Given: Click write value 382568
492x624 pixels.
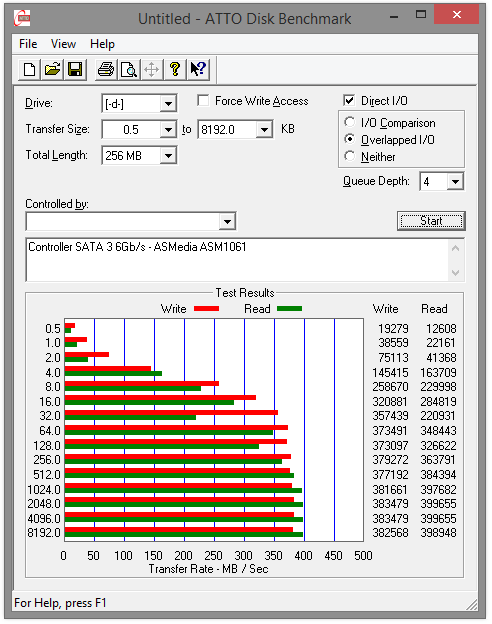Looking at the screenshot, I should (x=390, y=532).
